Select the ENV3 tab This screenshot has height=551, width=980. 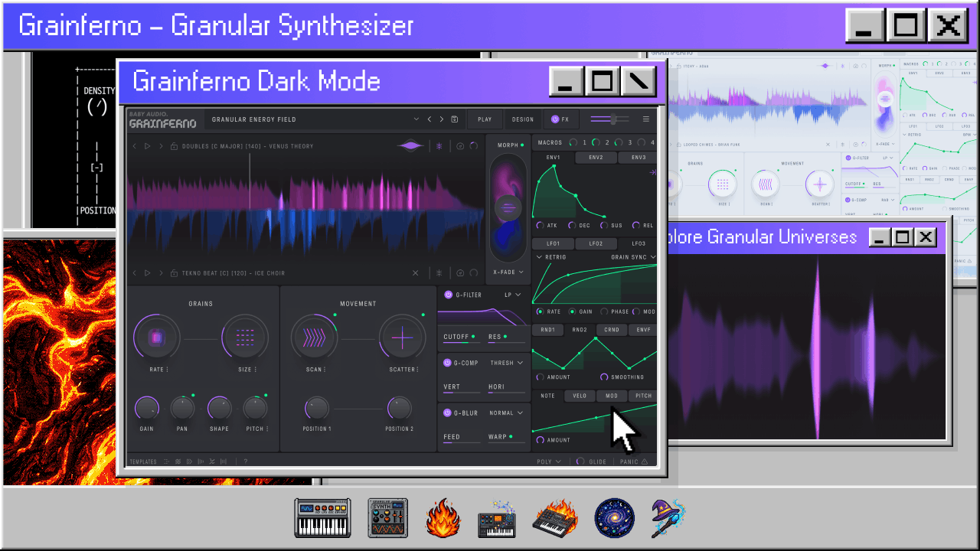point(638,158)
